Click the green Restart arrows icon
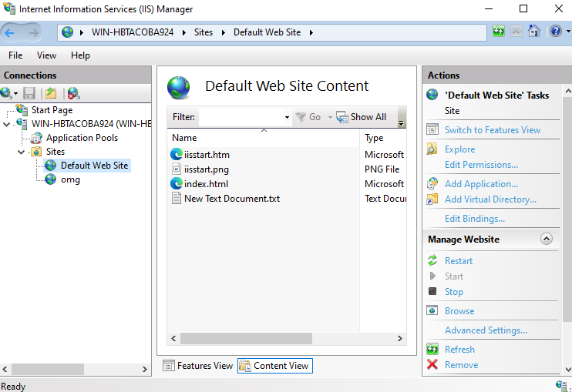Image resolution: width=572 pixels, height=392 pixels. [432, 260]
